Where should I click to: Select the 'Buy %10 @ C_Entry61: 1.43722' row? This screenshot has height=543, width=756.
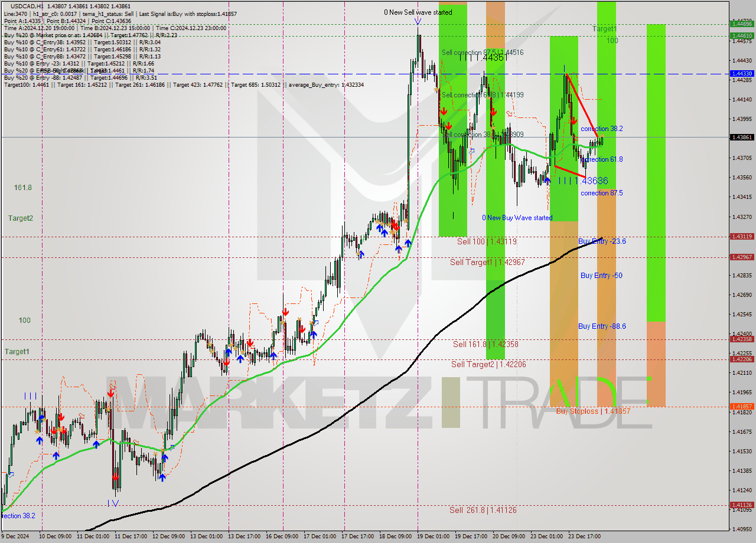[x=82, y=49]
